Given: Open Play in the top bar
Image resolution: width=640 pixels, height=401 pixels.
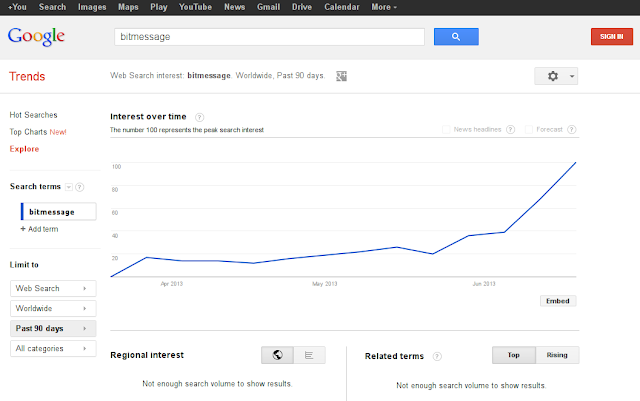Looking at the screenshot, I should click(159, 7).
